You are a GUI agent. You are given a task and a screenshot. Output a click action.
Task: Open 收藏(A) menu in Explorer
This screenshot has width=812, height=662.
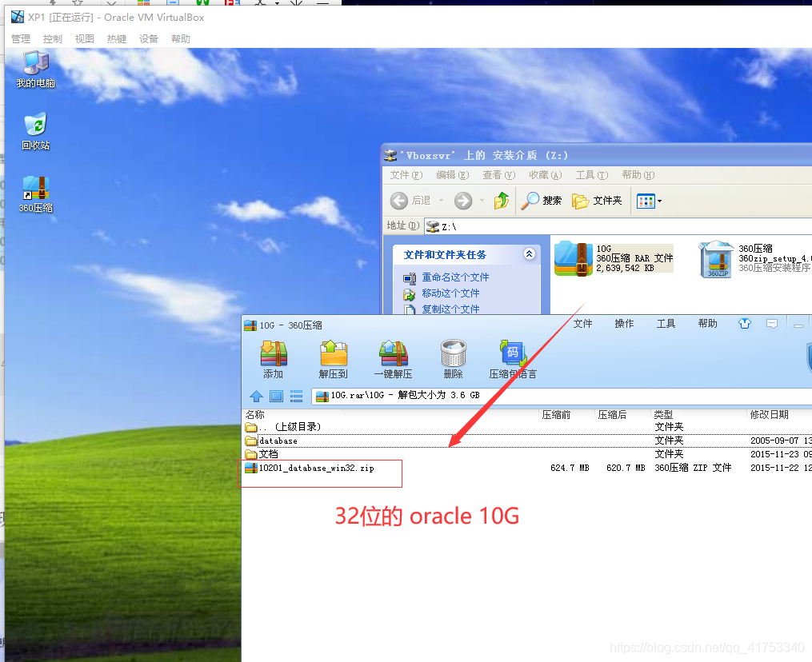[x=546, y=175]
